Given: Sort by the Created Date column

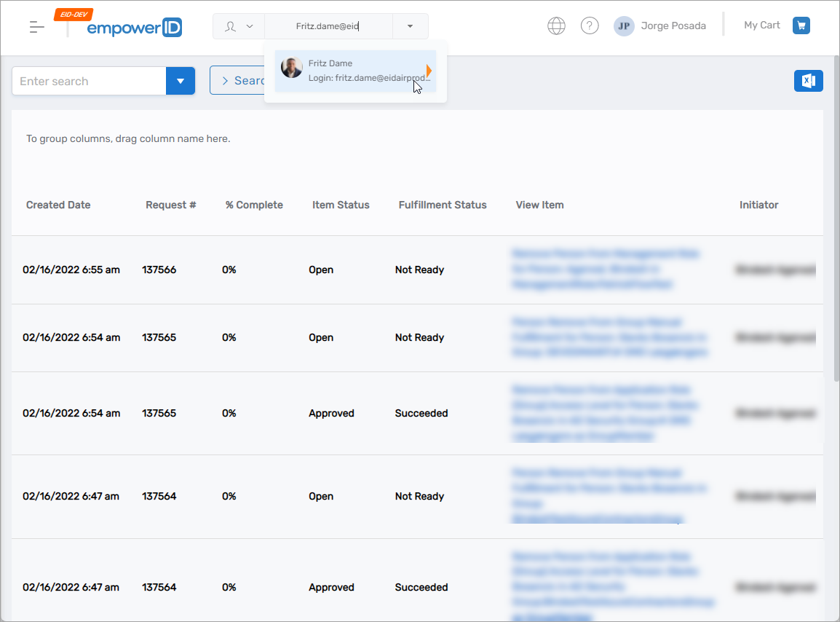Looking at the screenshot, I should (58, 205).
